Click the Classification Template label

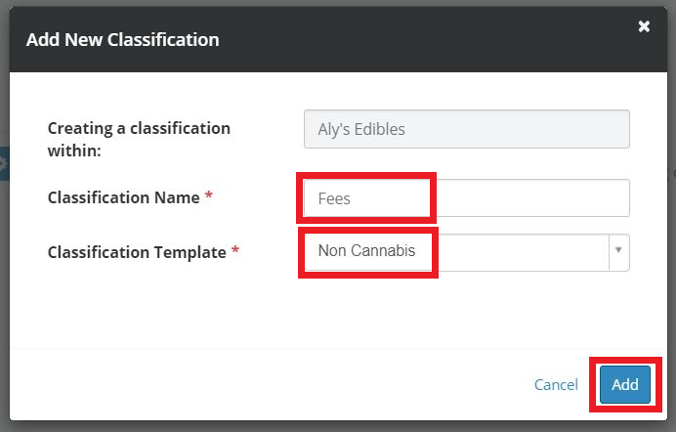[136, 252]
